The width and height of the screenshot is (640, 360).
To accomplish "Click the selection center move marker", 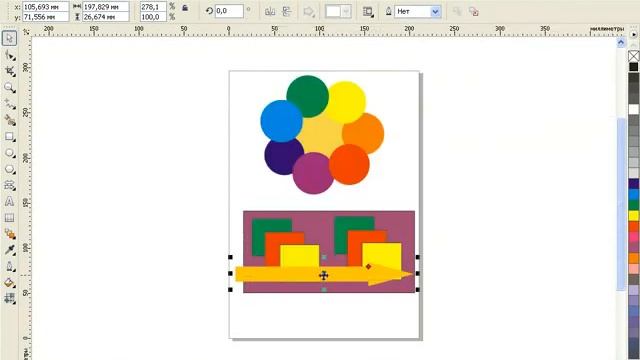I will click(324, 276).
